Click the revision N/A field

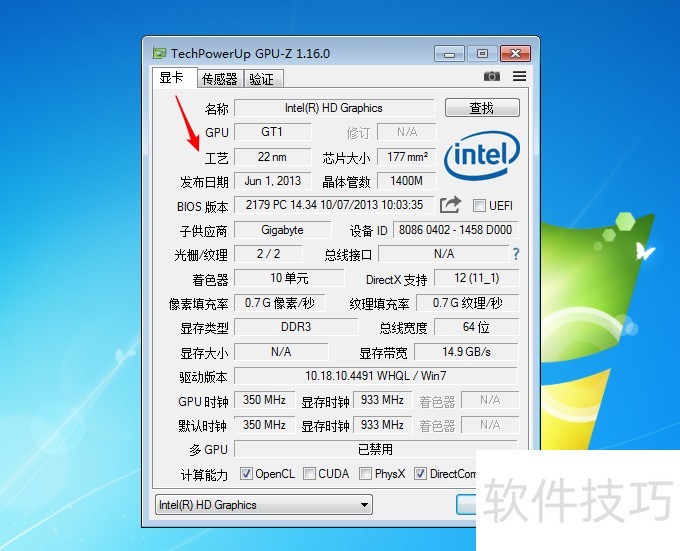[407, 132]
